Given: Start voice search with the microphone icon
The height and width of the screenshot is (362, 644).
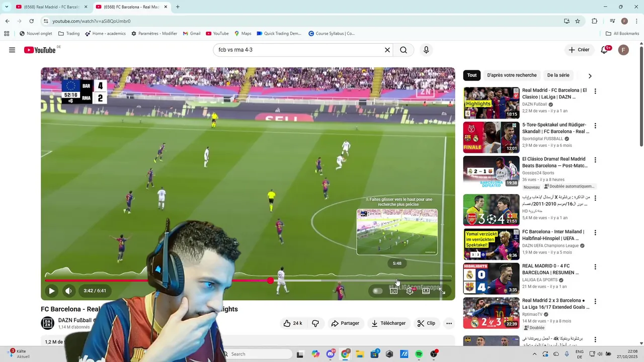Looking at the screenshot, I should (426, 50).
